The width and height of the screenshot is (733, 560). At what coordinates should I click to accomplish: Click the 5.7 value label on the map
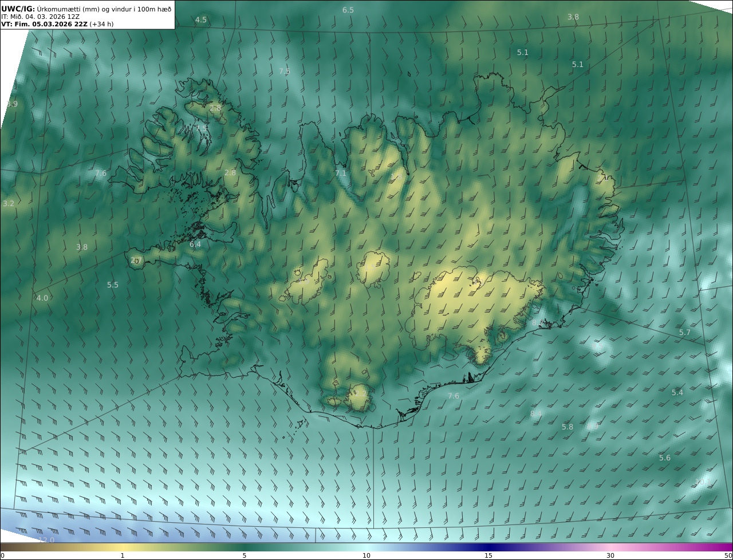(x=685, y=333)
